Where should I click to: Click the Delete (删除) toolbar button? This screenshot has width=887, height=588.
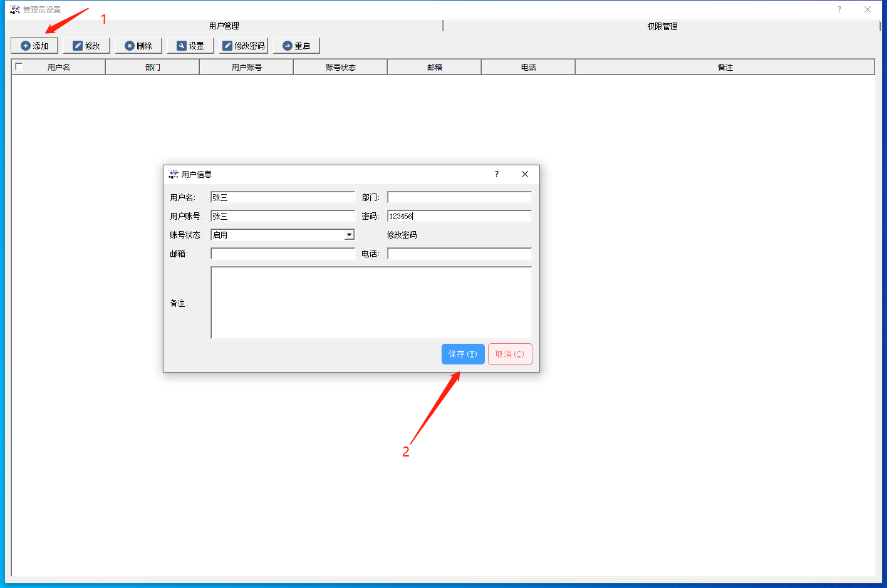[138, 46]
